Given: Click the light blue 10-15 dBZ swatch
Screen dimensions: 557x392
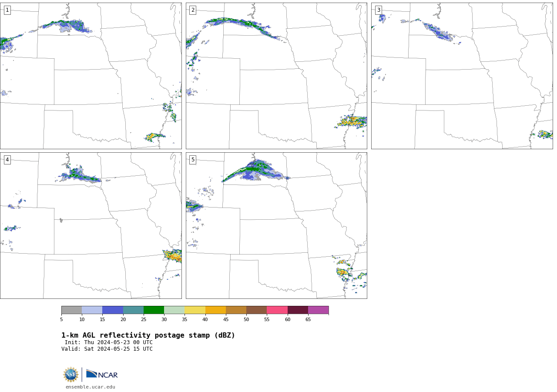Looking at the screenshot, I should 92,310.
